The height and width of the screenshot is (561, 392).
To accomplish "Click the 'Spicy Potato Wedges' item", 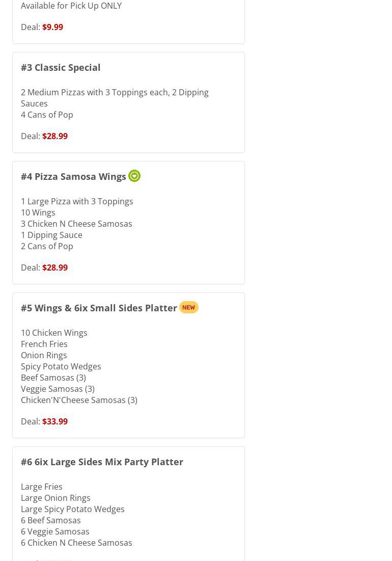I will point(61,366).
